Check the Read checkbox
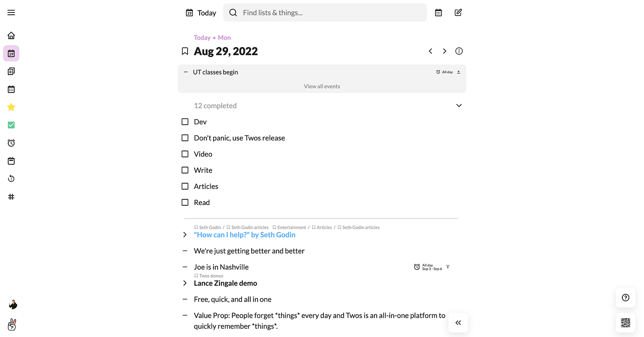Viewport: 644px width, 337px height. [184, 202]
